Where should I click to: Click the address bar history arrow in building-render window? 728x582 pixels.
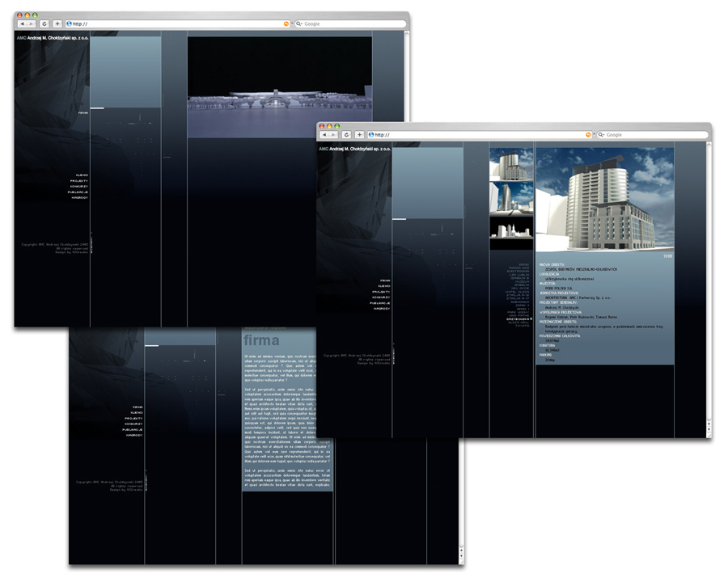594,135
